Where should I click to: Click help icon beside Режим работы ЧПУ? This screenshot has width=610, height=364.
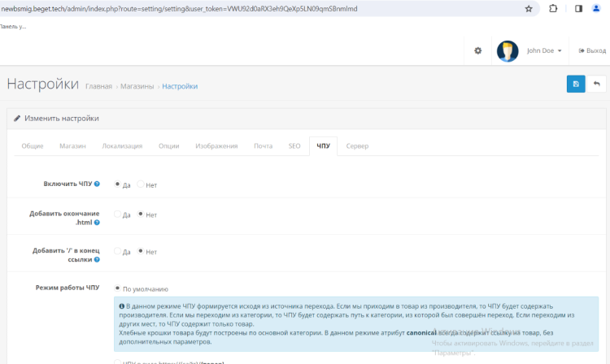click(x=103, y=288)
